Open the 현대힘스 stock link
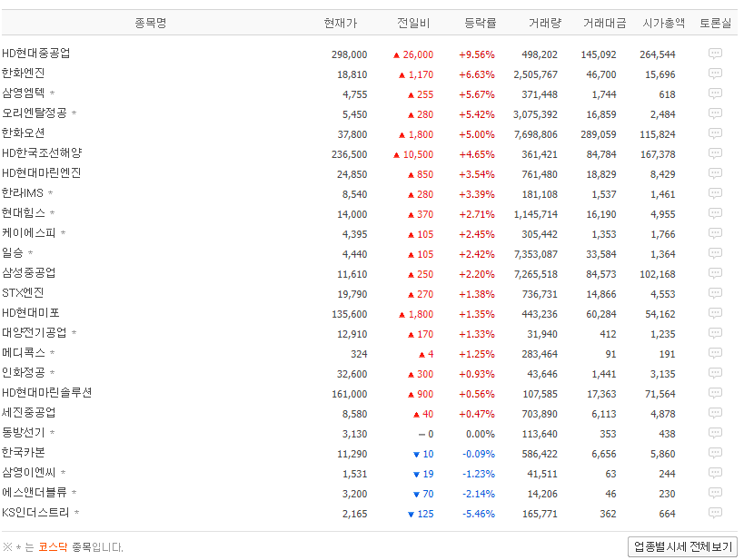Viewport: 744px width, 560px height. tap(24, 213)
